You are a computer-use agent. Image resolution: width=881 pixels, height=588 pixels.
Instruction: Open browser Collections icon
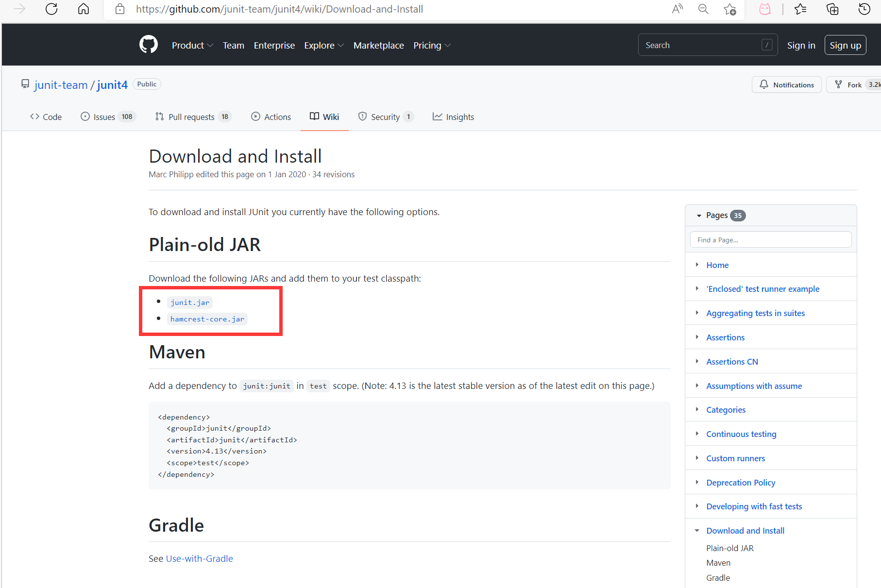(832, 9)
